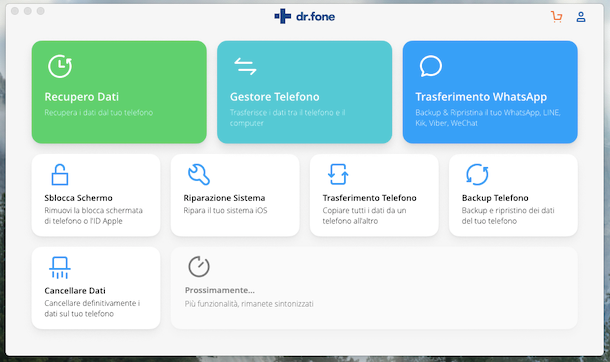Open the Gestore Telefono title
This screenshot has height=362, width=610.
[274, 97]
